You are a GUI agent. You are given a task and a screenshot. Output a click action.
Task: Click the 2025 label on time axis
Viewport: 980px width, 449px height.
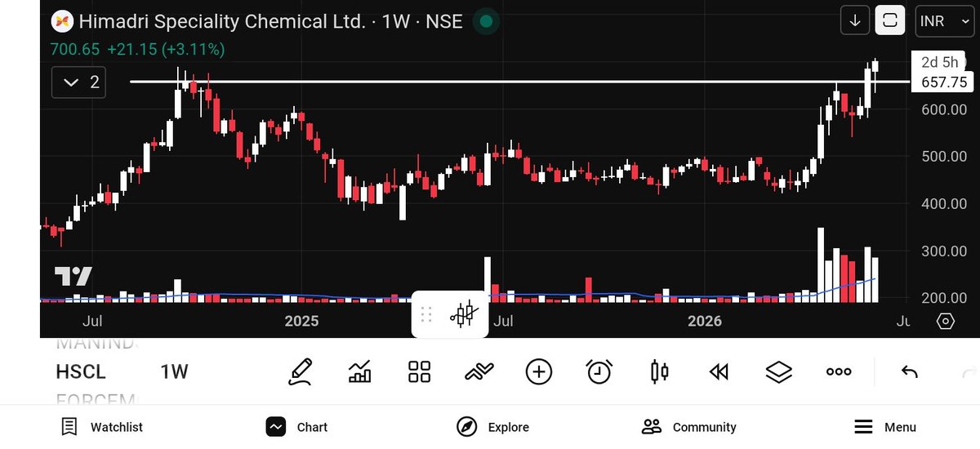[x=301, y=321]
